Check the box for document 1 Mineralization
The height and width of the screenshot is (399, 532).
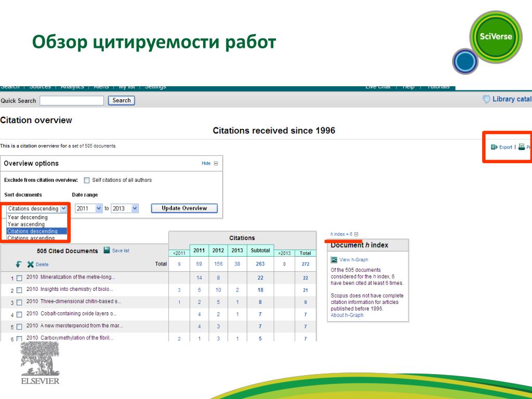point(19,278)
